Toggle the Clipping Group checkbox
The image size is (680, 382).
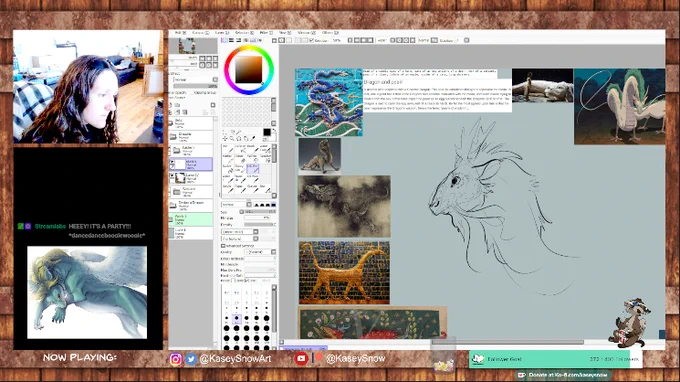(x=192, y=93)
